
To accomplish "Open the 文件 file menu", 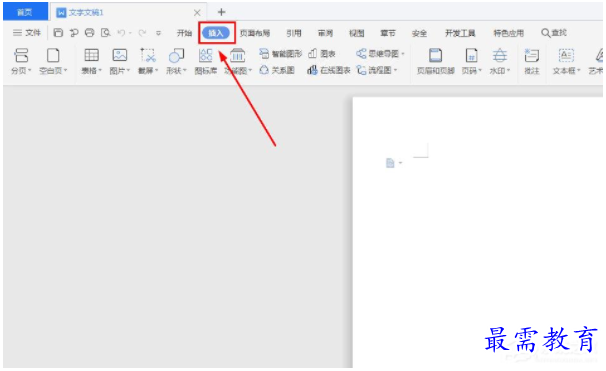I will pyautogui.click(x=27, y=33).
